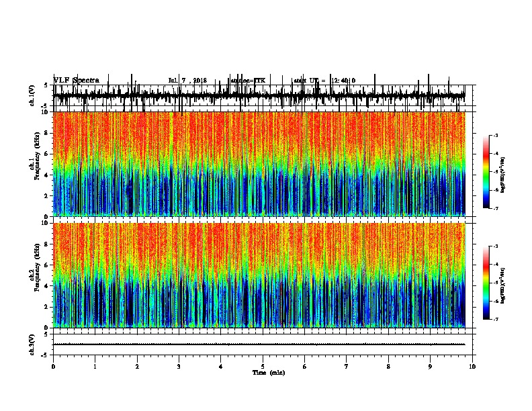Image resolution: width=532 pixels, height=411 pixels.
Task: Click the "ch.3(V)" waveform axis label
Action: coord(32,345)
